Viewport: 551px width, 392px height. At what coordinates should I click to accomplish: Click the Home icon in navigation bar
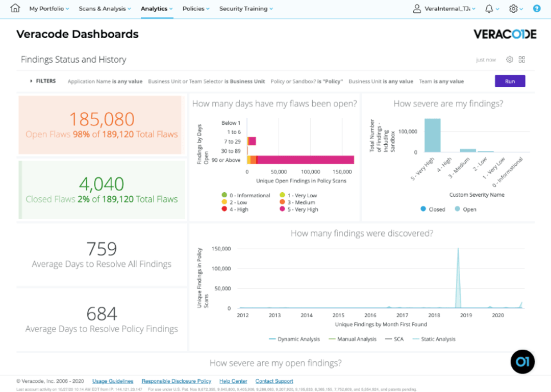coord(15,9)
